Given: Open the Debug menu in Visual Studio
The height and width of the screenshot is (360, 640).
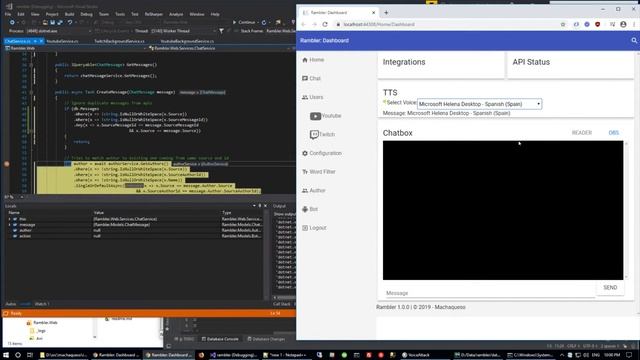Looking at the screenshot, I should (x=86, y=14).
